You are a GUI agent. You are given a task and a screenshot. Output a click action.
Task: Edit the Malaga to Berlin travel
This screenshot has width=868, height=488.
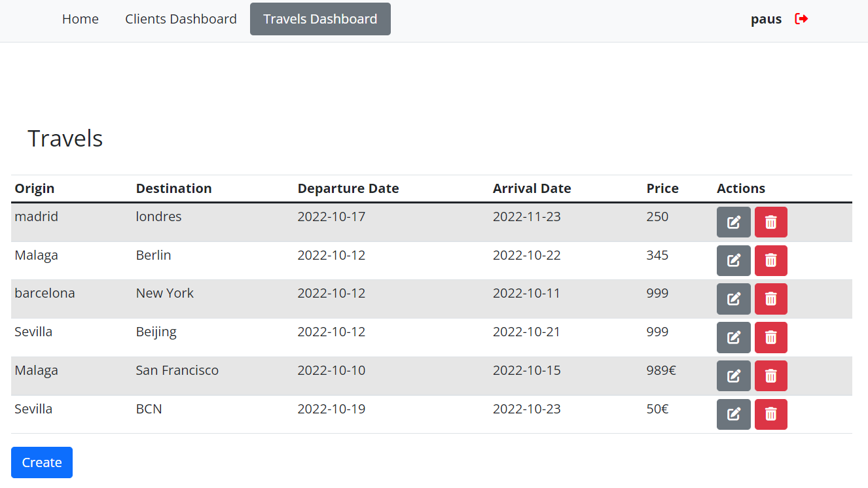pyautogui.click(x=733, y=261)
